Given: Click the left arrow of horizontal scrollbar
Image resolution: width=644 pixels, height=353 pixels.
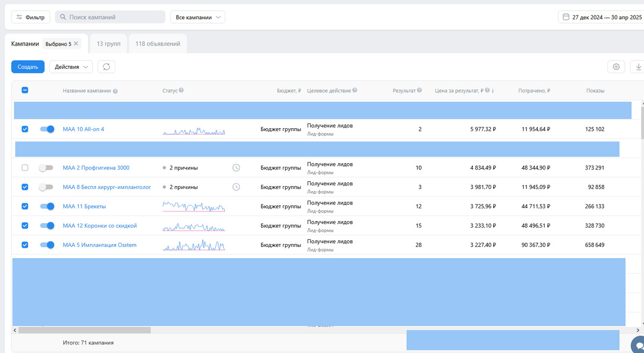Looking at the screenshot, I should pyautogui.click(x=14, y=330).
